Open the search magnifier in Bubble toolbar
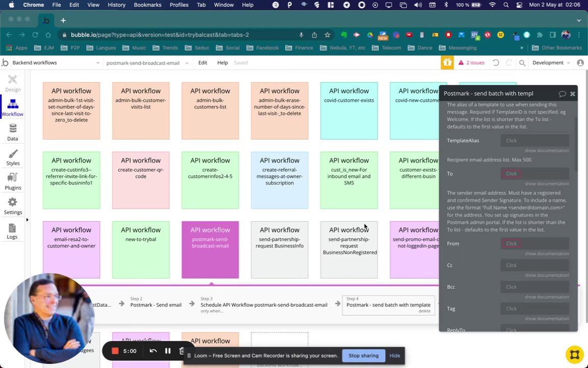 coord(522,63)
